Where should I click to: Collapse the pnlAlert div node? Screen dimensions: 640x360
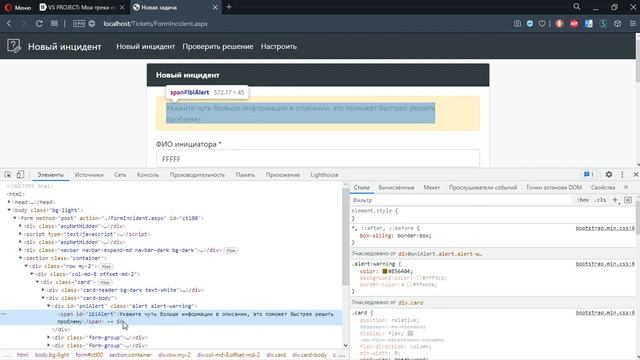click(49, 306)
